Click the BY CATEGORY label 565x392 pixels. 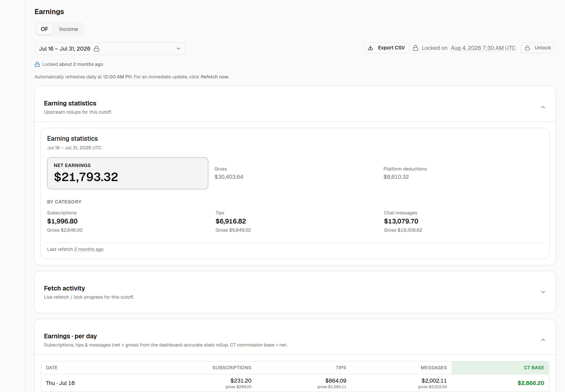click(64, 202)
